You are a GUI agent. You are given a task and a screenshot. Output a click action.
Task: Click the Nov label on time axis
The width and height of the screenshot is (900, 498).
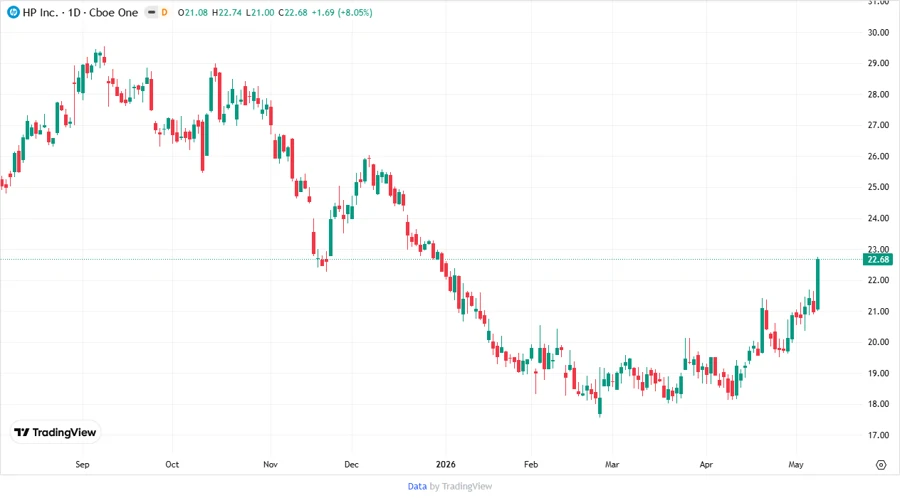(270, 464)
